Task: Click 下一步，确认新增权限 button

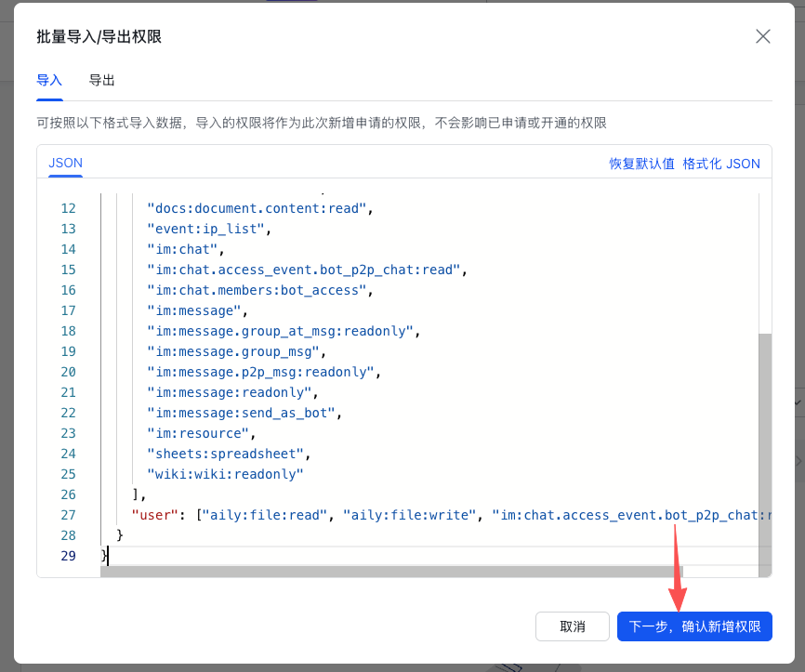Action: pyautogui.click(x=694, y=626)
